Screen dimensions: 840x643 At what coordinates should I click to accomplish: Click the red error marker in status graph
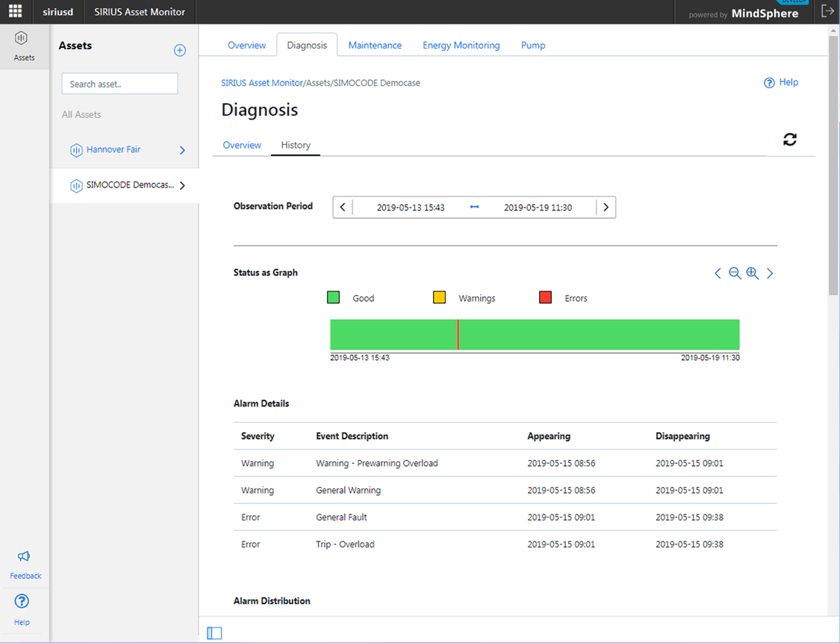[458, 335]
